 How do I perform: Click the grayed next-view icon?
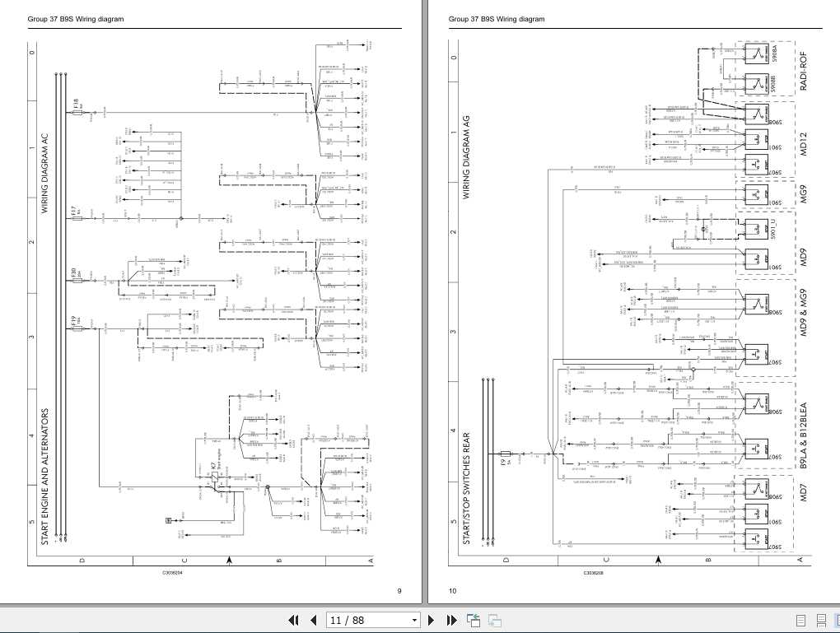click(493, 620)
